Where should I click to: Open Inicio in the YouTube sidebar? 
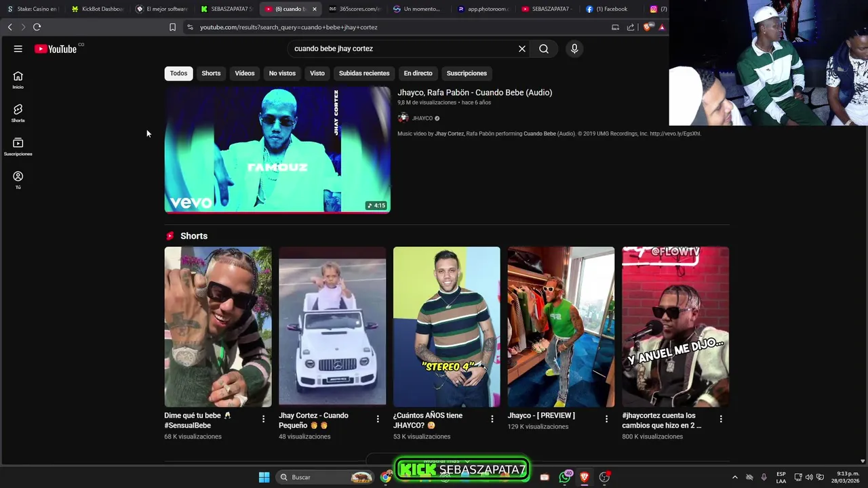18,80
